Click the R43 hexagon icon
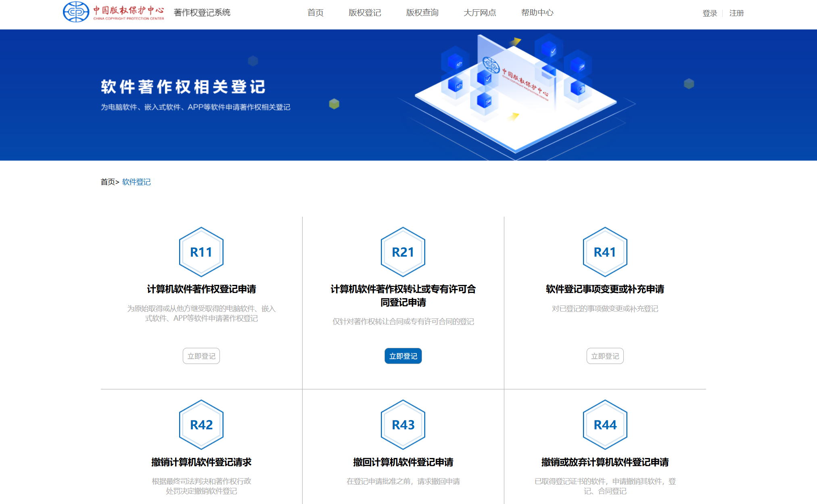 403,425
